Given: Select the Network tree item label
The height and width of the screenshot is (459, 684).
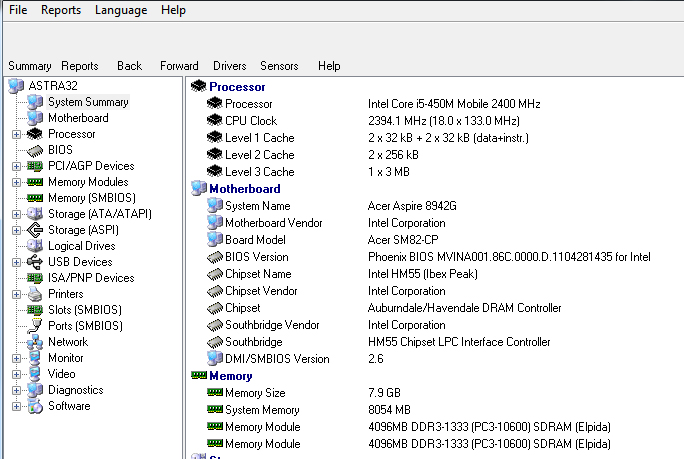Looking at the screenshot, I should pyautogui.click(x=68, y=342).
